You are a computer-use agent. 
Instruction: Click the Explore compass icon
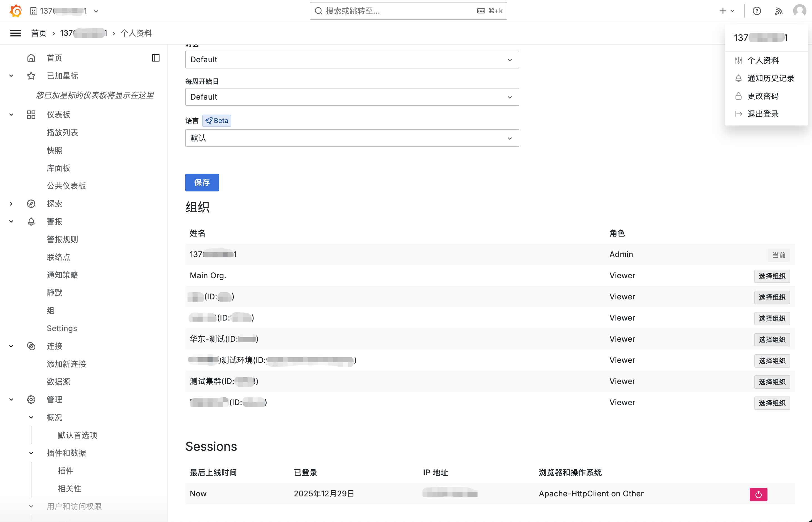(x=31, y=204)
